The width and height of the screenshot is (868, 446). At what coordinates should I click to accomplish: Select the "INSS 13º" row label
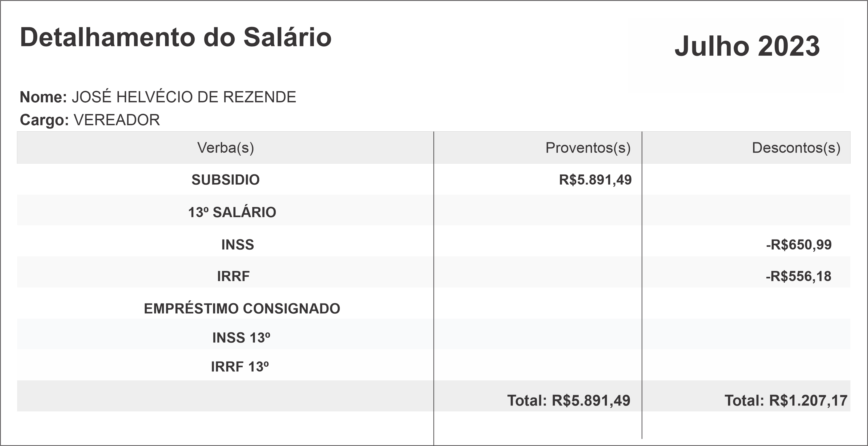(241, 338)
